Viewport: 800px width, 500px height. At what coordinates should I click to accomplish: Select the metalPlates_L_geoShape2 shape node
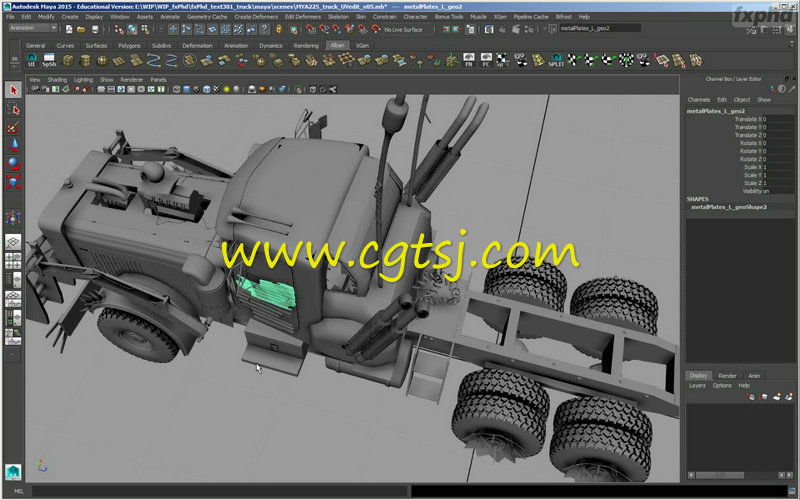tap(729, 207)
